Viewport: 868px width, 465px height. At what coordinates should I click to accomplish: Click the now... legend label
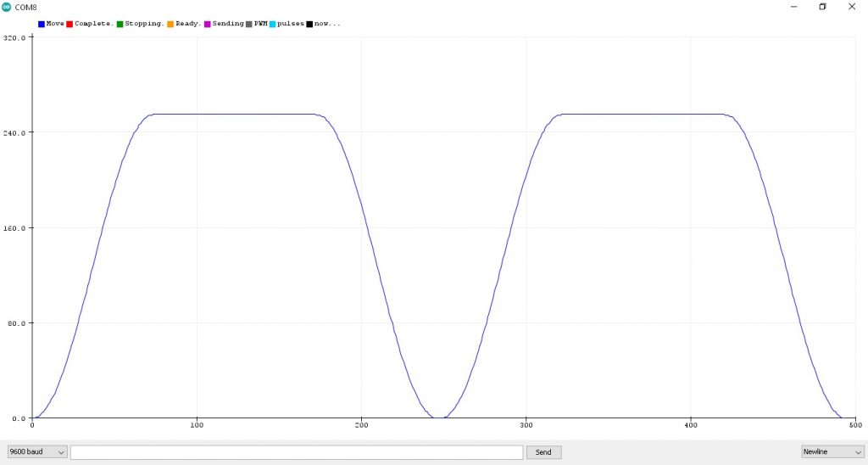[x=327, y=24]
